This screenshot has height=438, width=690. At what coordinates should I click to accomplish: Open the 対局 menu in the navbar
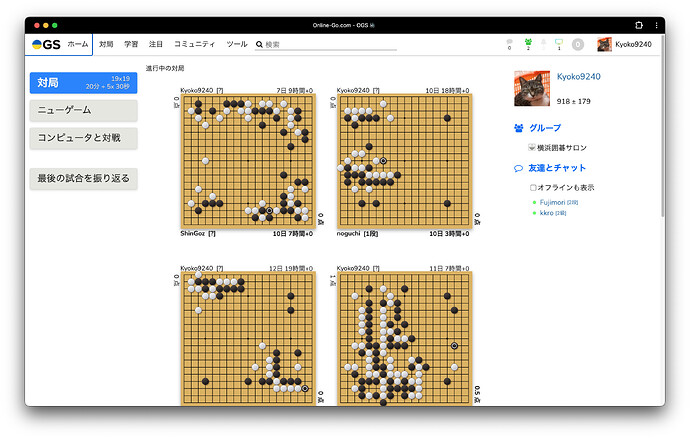106,44
